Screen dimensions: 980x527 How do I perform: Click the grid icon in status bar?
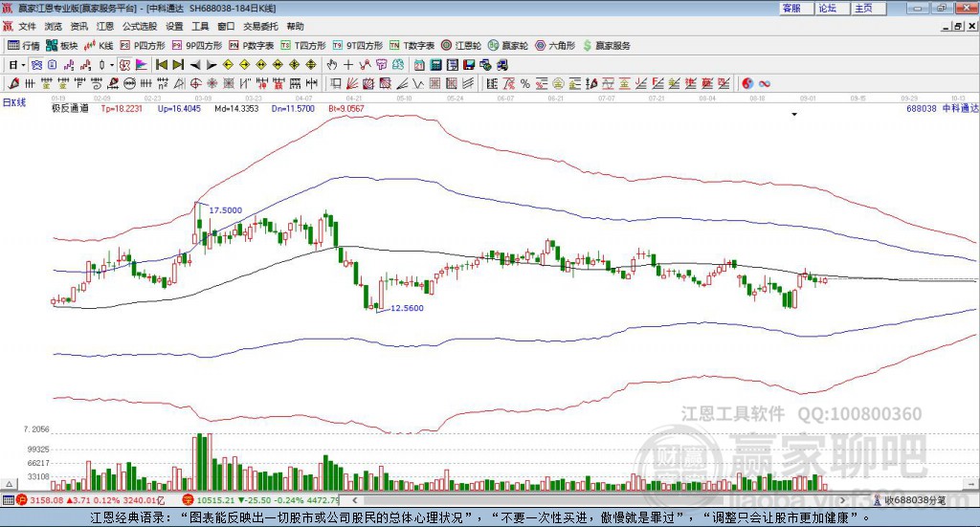coord(8,500)
